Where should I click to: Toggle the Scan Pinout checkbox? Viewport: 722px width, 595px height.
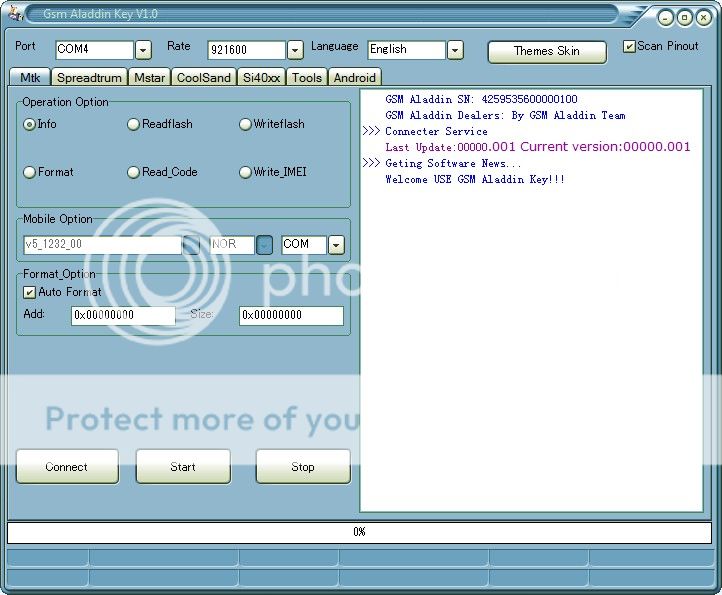(x=629, y=47)
